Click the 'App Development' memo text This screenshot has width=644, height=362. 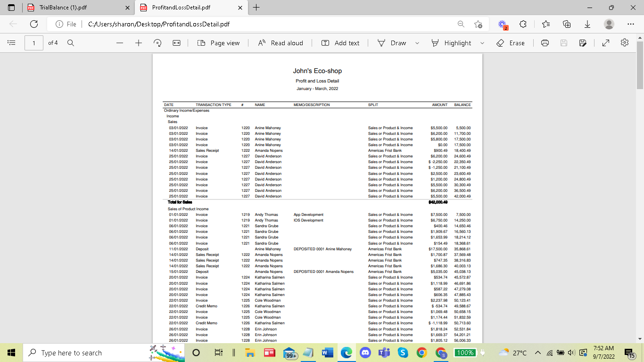coord(308,214)
